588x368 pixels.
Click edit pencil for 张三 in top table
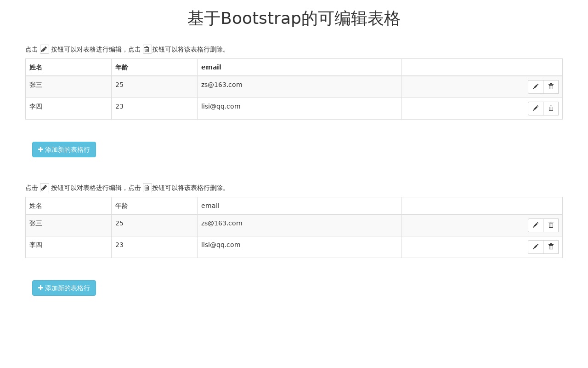(536, 87)
